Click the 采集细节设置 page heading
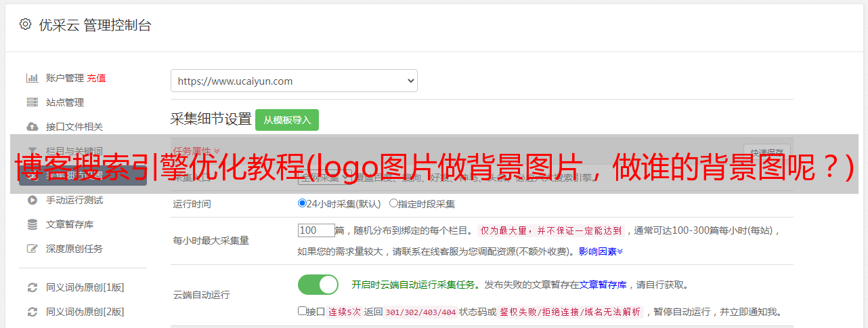 [x=211, y=119]
